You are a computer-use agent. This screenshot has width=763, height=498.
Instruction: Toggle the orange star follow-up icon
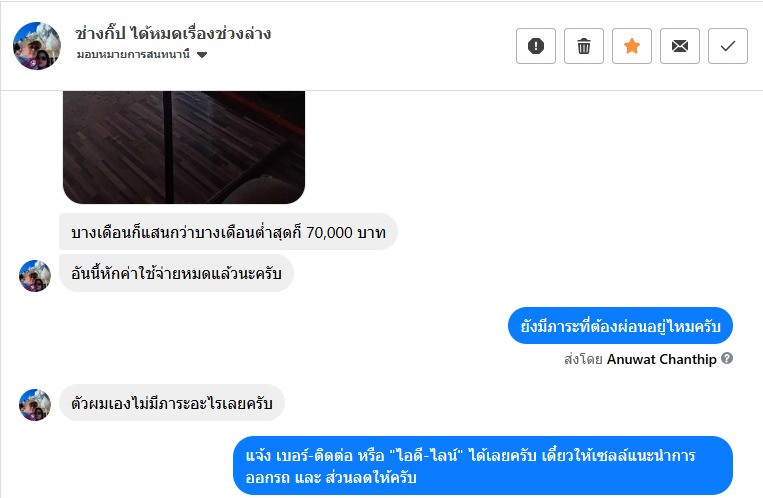(x=632, y=46)
